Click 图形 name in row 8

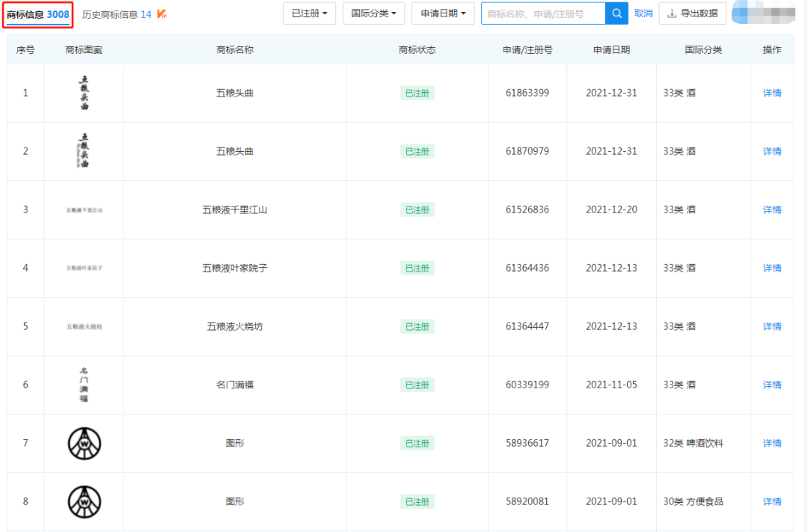click(x=234, y=501)
